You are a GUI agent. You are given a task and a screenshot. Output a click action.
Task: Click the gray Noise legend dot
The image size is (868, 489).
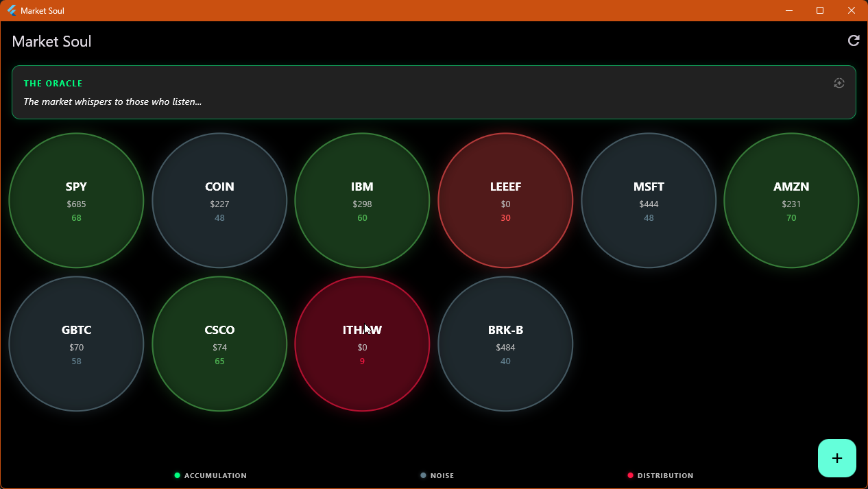[x=423, y=475]
